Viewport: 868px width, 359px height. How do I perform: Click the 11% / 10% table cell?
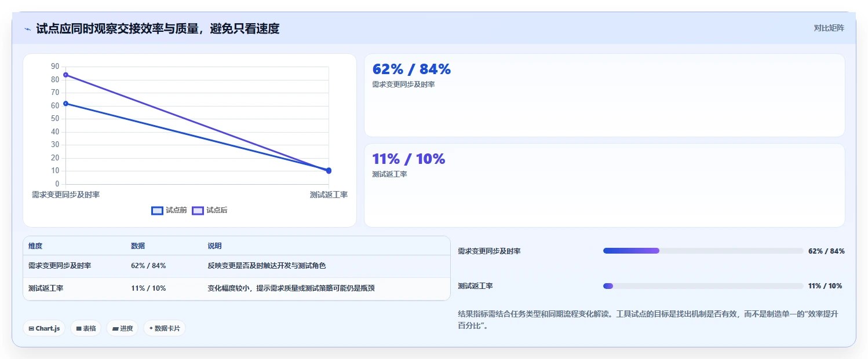tap(148, 288)
